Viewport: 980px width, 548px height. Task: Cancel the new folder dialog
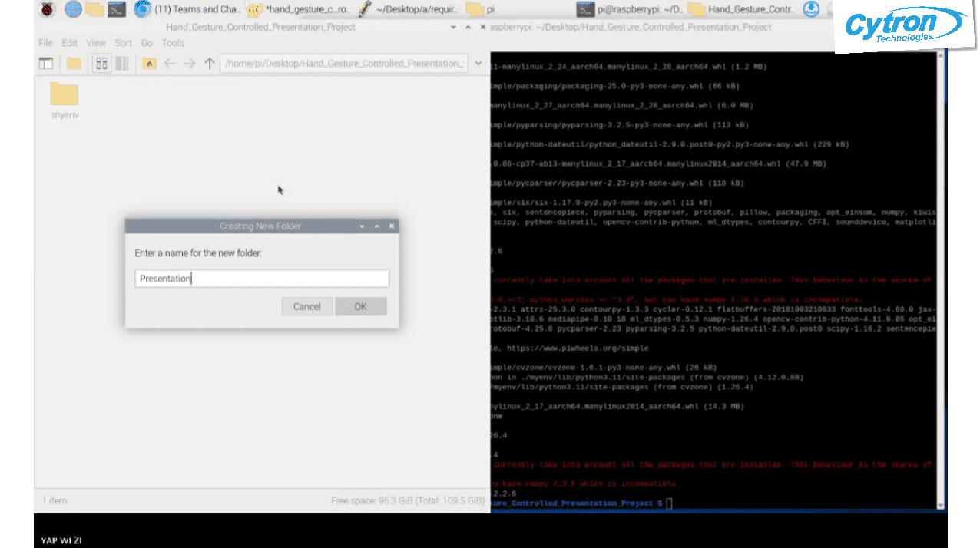[306, 306]
